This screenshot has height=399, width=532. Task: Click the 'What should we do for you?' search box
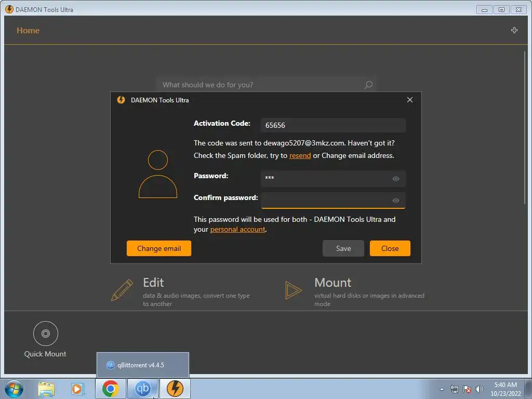(x=265, y=85)
